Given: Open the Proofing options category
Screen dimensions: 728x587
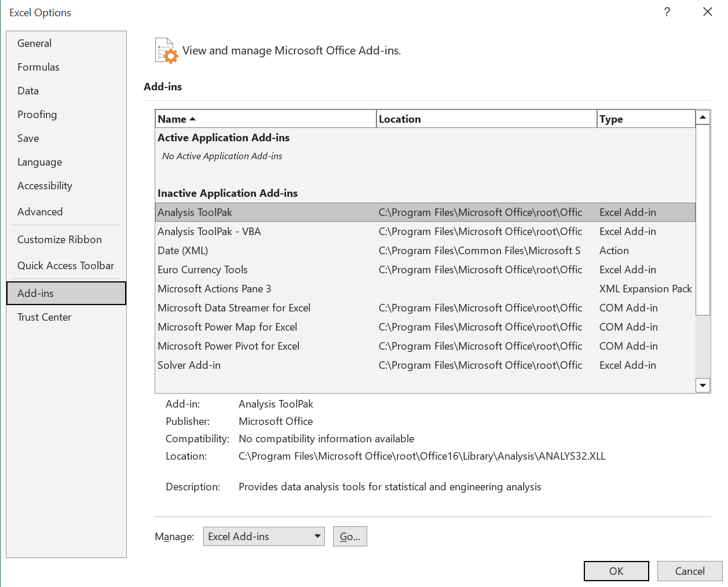Looking at the screenshot, I should [66, 115].
